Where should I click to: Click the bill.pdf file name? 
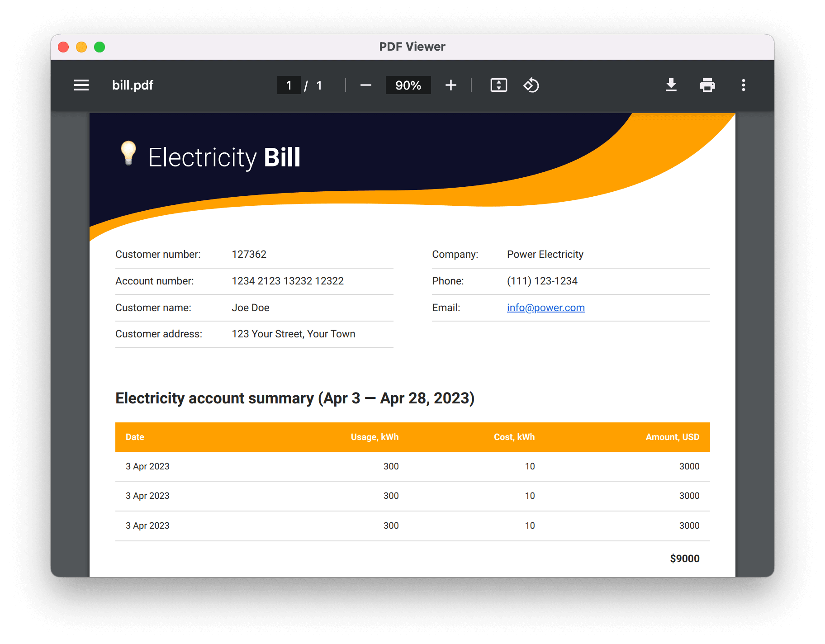click(133, 85)
